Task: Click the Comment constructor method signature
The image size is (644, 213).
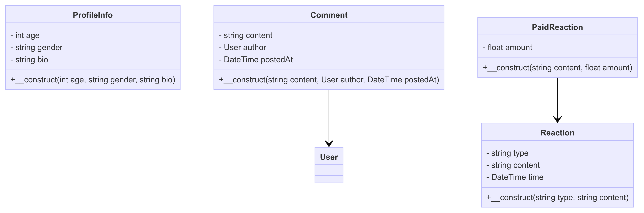Action: coord(329,80)
